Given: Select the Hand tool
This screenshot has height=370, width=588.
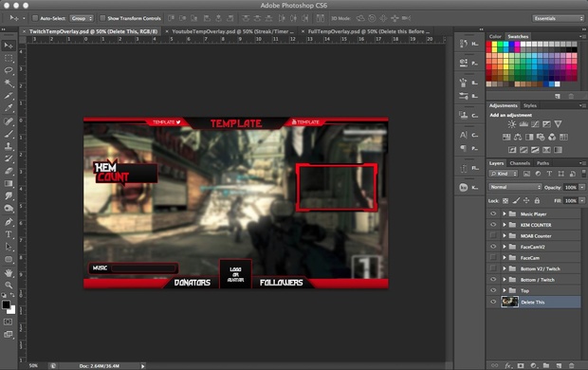Looking at the screenshot, I should tap(9, 273).
